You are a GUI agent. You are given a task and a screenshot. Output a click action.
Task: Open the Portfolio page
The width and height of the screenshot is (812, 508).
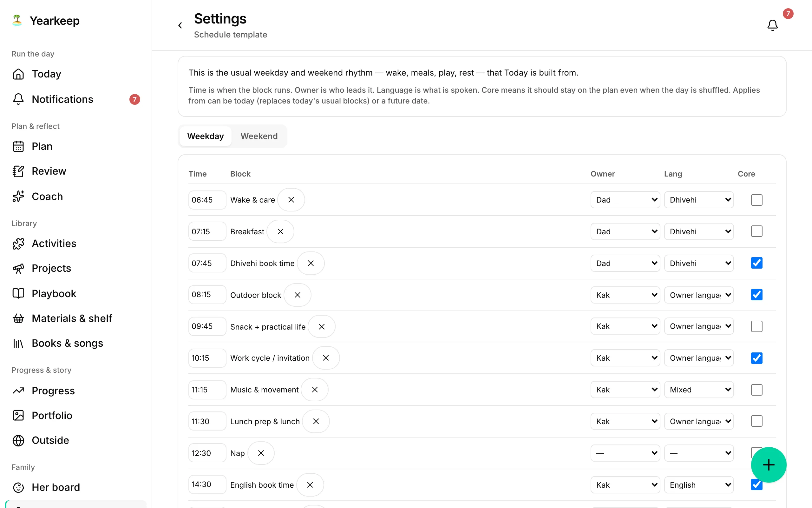[76, 416]
